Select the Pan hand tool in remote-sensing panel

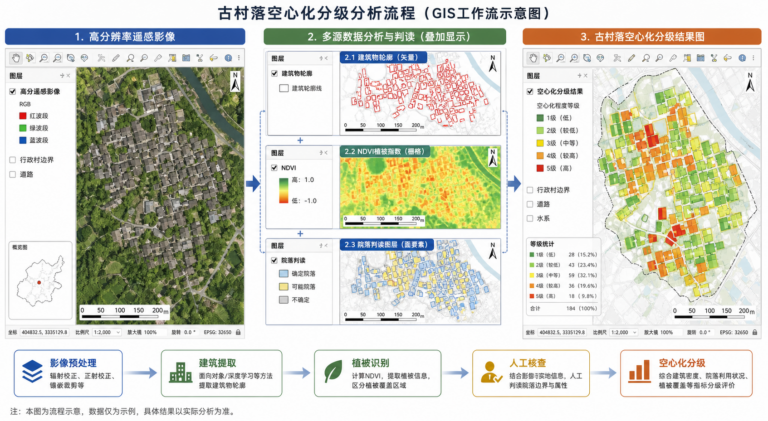pyautogui.click(x=16, y=58)
